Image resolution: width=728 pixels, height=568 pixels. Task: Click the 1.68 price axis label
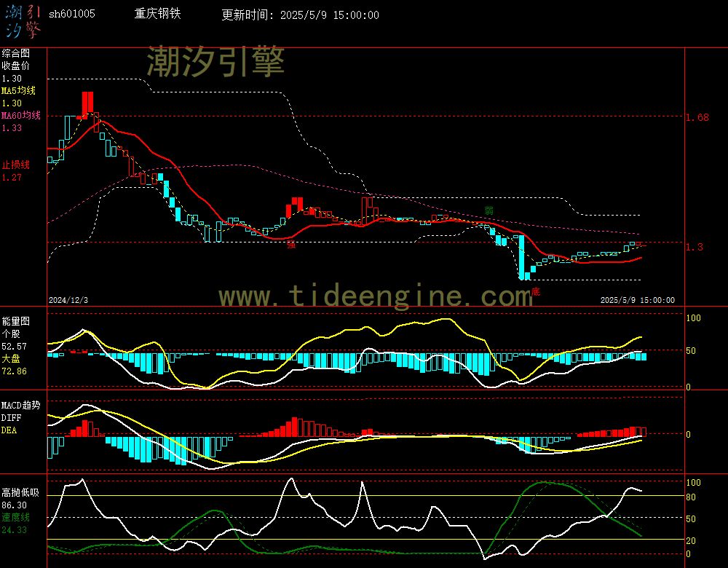pos(697,117)
